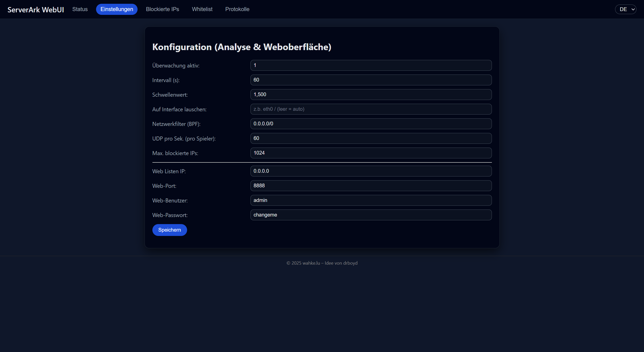The image size is (644, 352).
Task: Focus the UDP pro Sek. input
Action: [371, 138]
